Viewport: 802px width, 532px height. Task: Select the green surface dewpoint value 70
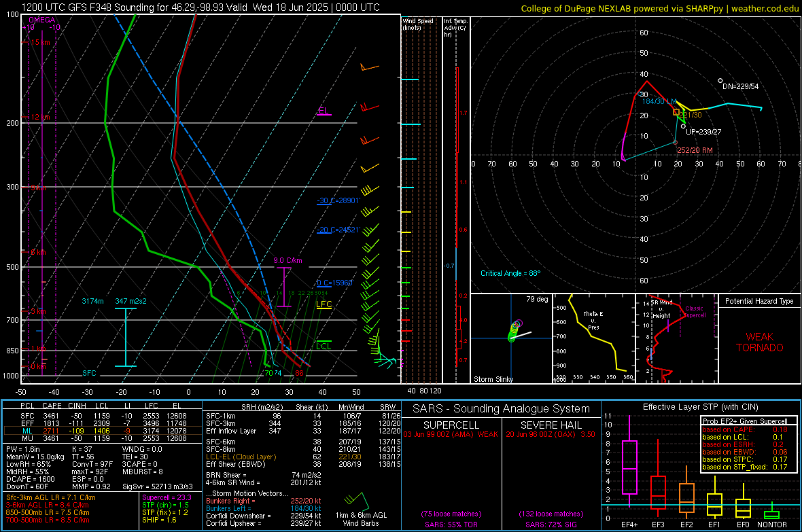tap(268, 374)
